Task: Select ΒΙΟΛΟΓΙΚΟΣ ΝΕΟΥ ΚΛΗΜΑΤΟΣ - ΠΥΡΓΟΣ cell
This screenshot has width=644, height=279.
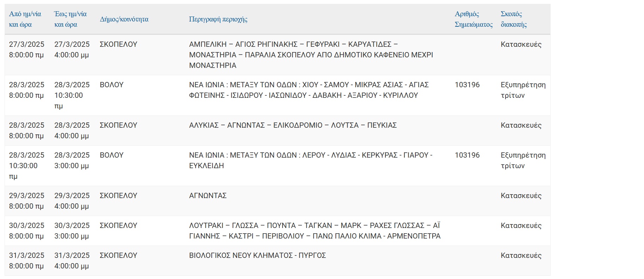Action: coord(257,255)
